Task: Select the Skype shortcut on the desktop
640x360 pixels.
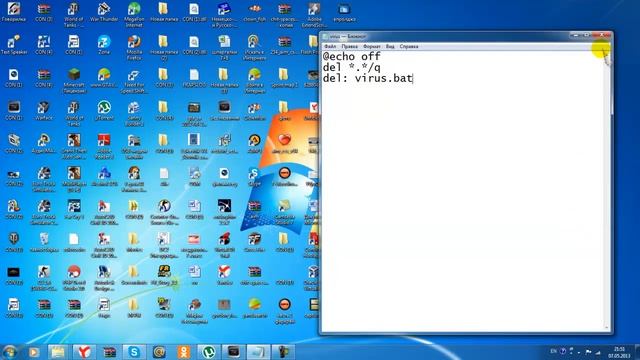Action: coord(254,177)
